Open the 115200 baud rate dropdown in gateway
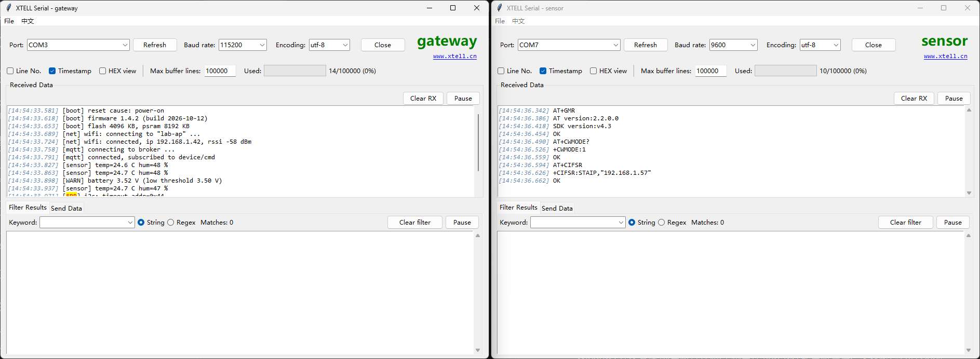Viewport: 980px width, 359px height. click(x=262, y=45)
